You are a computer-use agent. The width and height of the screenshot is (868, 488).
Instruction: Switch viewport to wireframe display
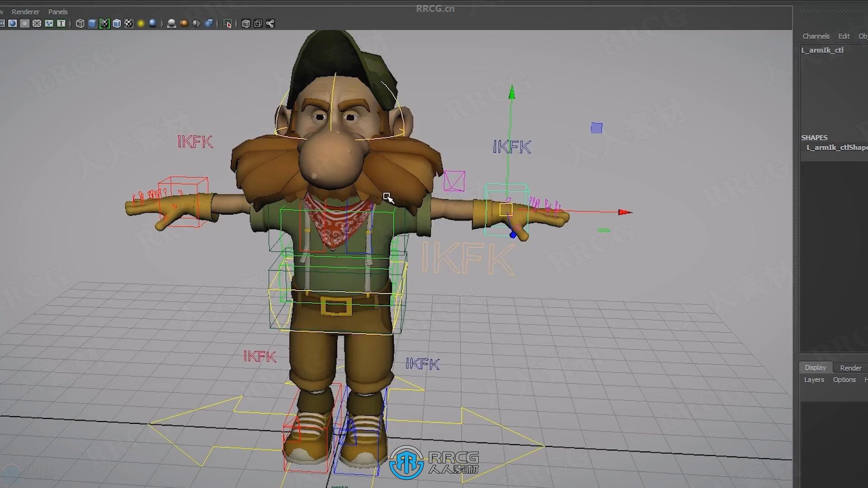click(80, 23)
